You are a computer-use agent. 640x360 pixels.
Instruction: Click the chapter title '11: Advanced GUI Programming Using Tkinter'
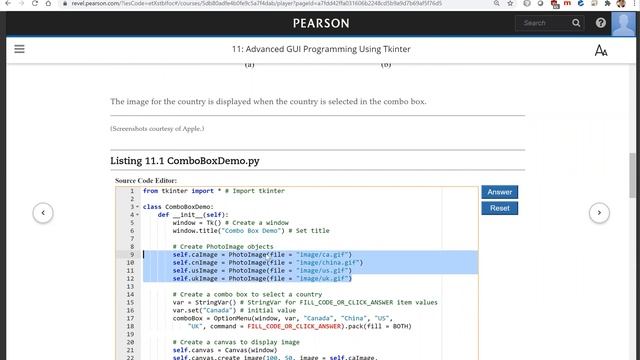click(321, 49)
